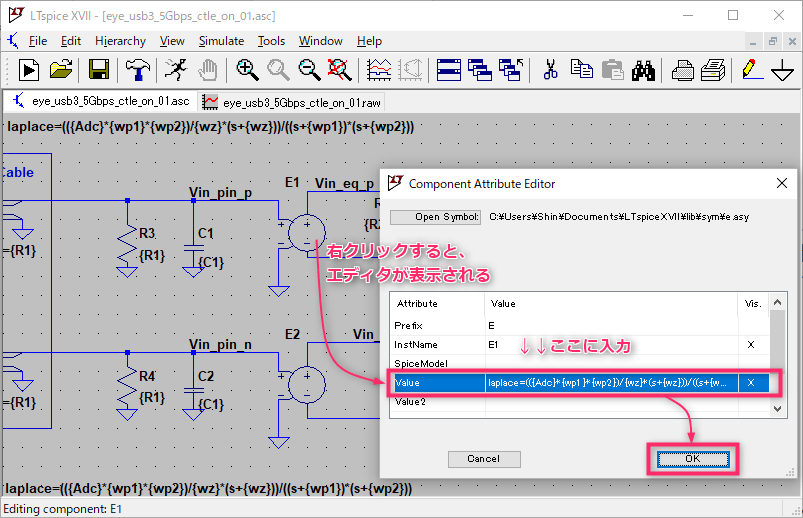The height and width of the screenshot is (518, 803).
Task: Click the Paste clipboard icon
Action: (x=612, y=70)
